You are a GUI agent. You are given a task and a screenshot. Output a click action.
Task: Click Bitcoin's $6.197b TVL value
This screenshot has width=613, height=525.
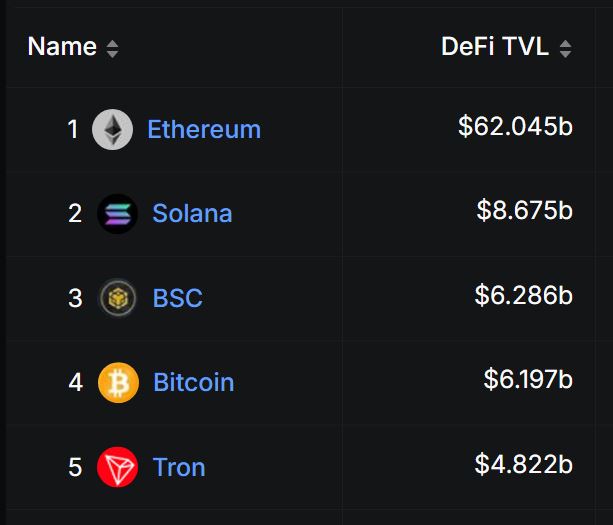point(527,379)
